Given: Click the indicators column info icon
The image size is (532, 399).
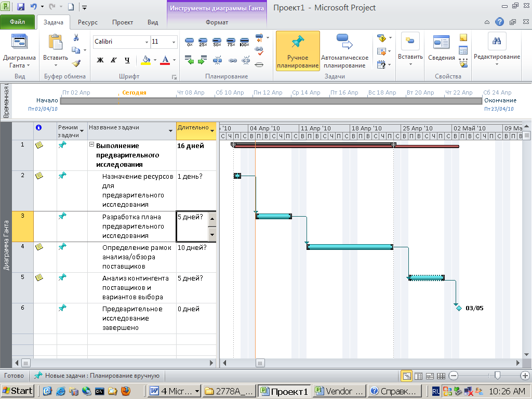Looking at the screenshot, I should point(38,128).
